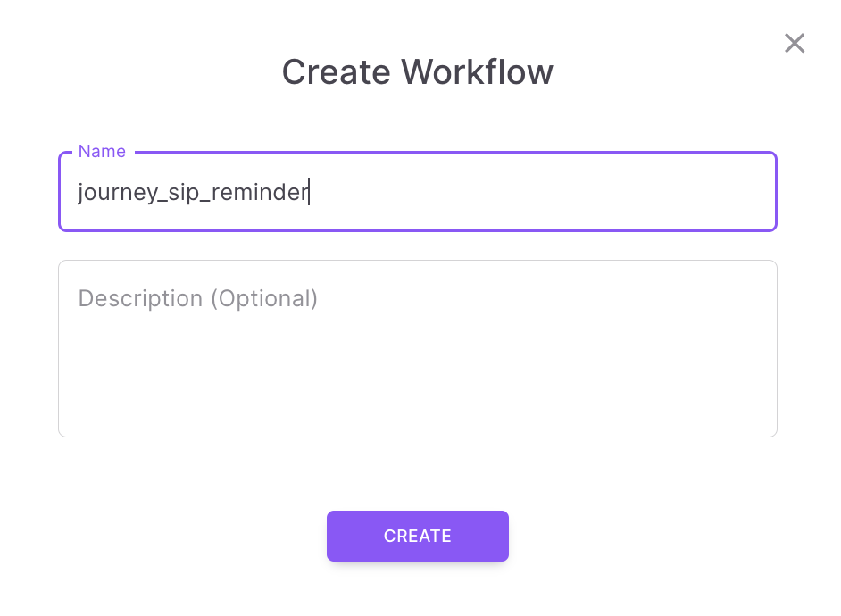Click the Description placeholder text
The image size is (841, 616).
click(x=198, y=298)
